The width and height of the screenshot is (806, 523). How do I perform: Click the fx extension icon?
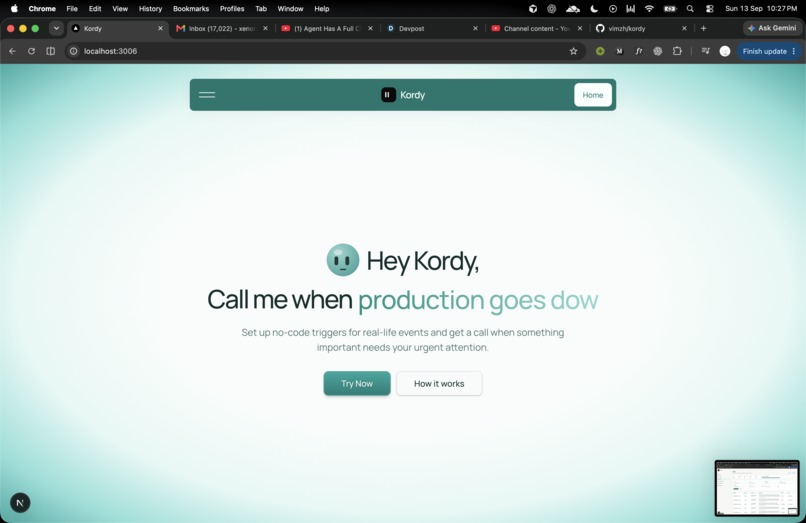click(x=638, y=51)
